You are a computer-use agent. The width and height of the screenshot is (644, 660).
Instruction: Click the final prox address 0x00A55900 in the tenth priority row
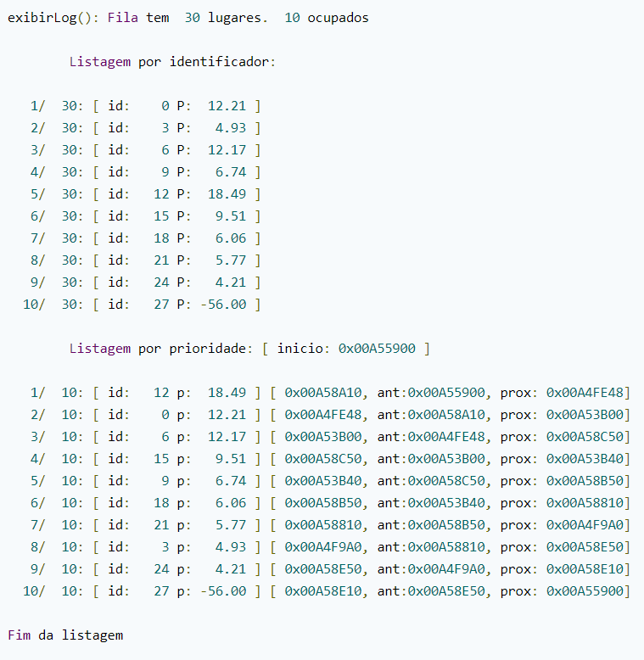(x=585, y=591)
